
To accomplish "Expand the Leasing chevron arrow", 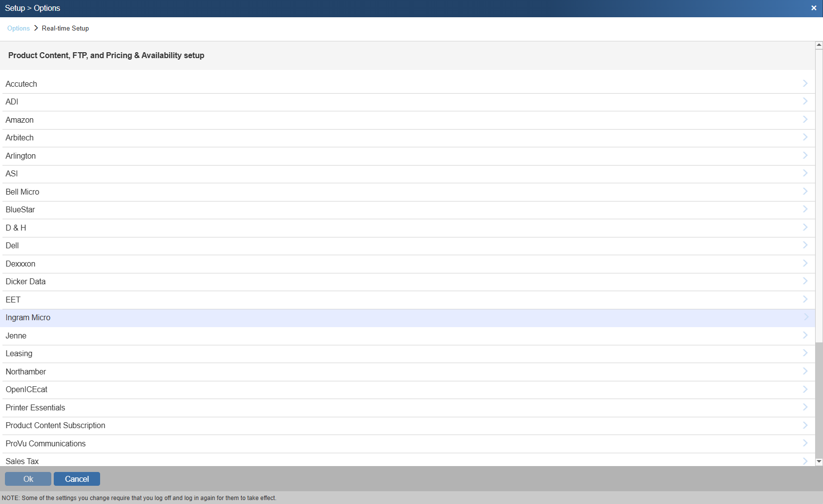I will 805,353.
